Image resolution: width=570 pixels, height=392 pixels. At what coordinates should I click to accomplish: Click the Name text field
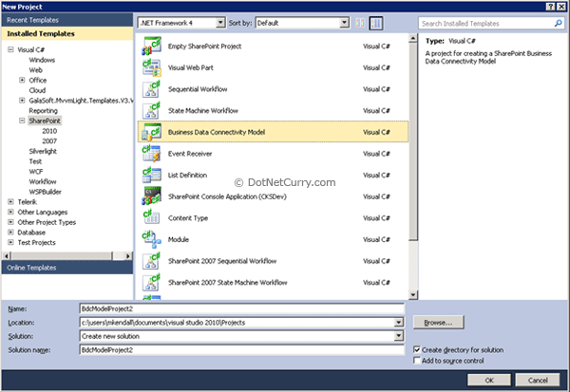coord(241,308)
